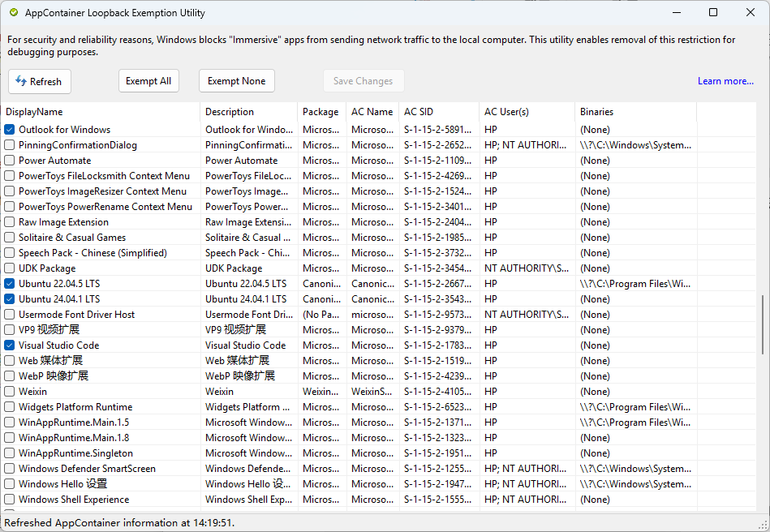770x532 pixels.
Task: Uncheck the Outlook for Windows checkbox
Action: (x=10, y=130)
